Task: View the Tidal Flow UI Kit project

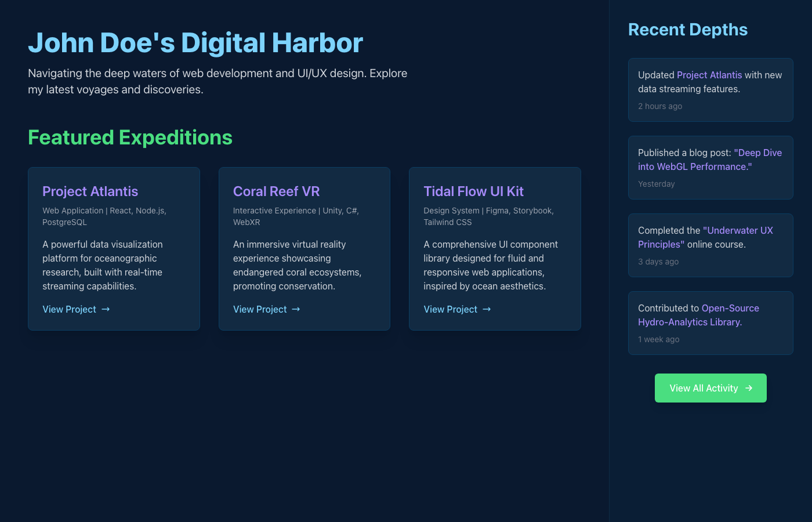Action: (x=451, y=309)
